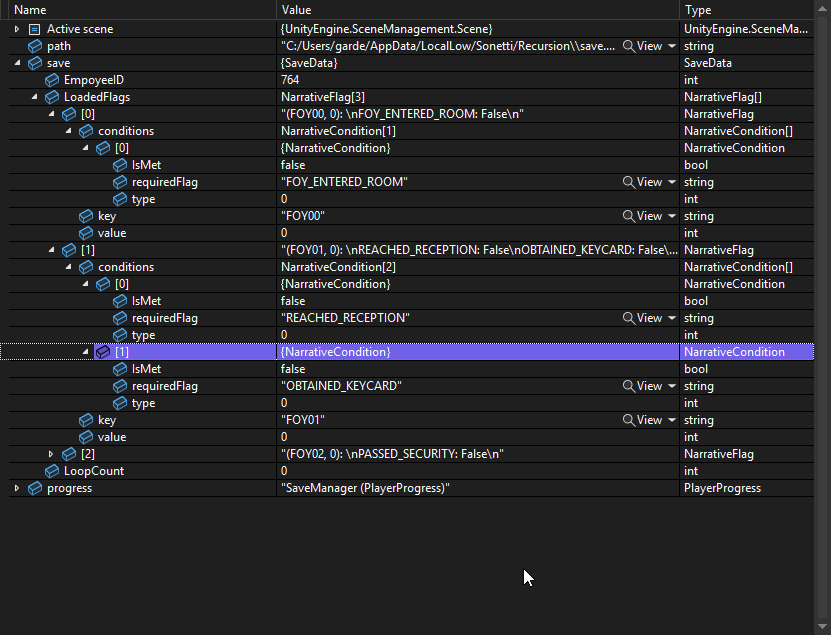The width and height of the screenshot is (831, 635).
Task: Select the NarrativeCondition[1] value cell
Action: [x=478, y=131]
